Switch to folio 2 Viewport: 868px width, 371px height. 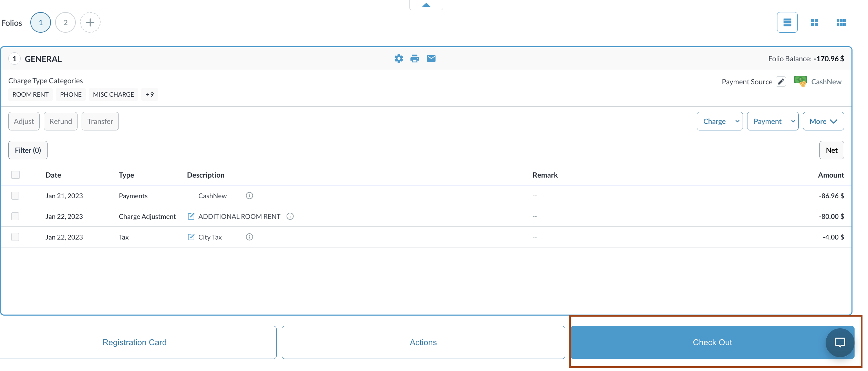(x=65, y=23)
